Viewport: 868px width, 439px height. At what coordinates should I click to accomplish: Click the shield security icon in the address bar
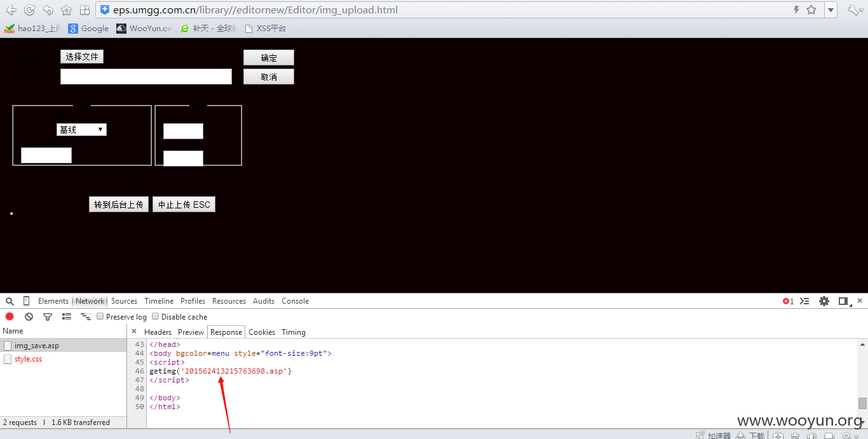tap(105, 10)
